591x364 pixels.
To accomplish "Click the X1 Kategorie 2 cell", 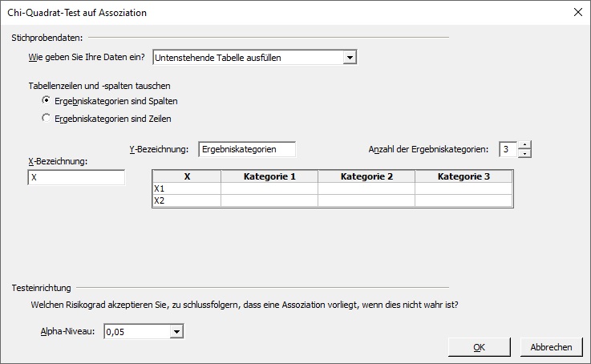I will (366, 188).
